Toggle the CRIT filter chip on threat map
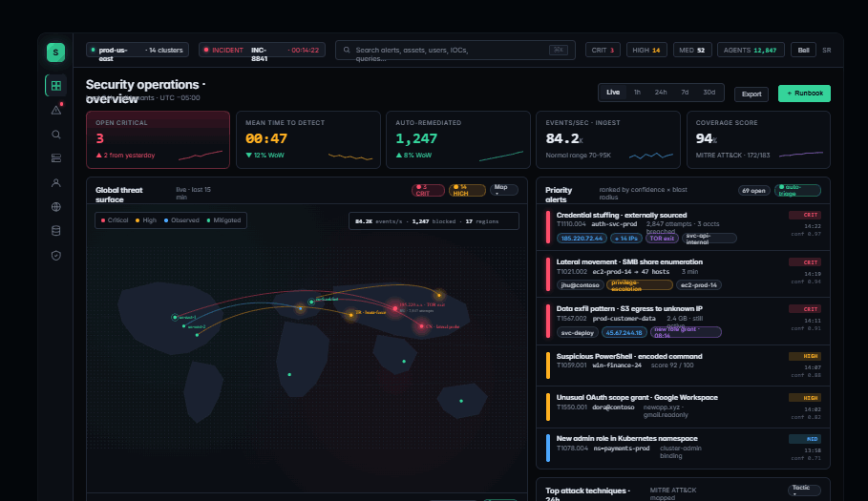Image resolution: width=868 pixels, height=501 pixels. [x=428, y=190]
